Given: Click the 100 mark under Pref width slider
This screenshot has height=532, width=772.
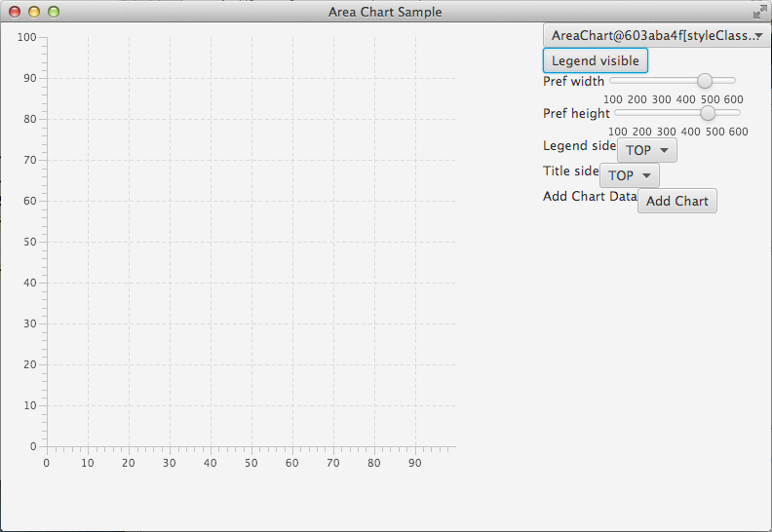Looking at the screenshot, I should point(613,99).
